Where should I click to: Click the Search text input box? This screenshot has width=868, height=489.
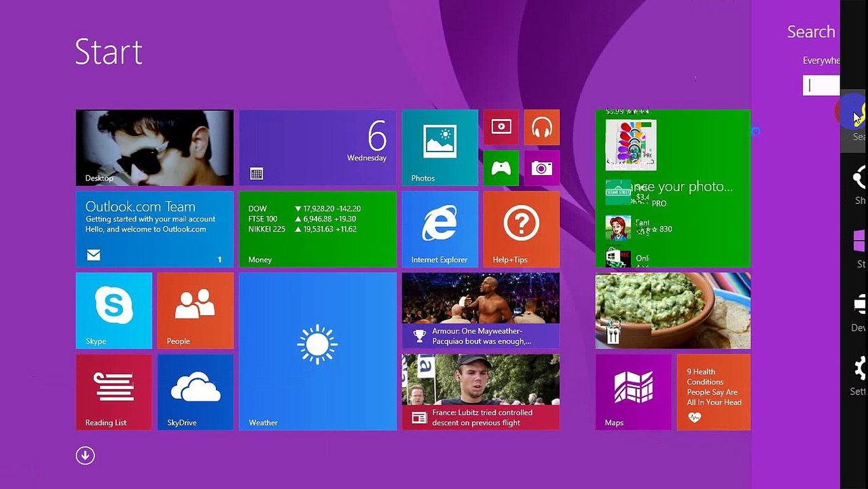click(821, 86)
